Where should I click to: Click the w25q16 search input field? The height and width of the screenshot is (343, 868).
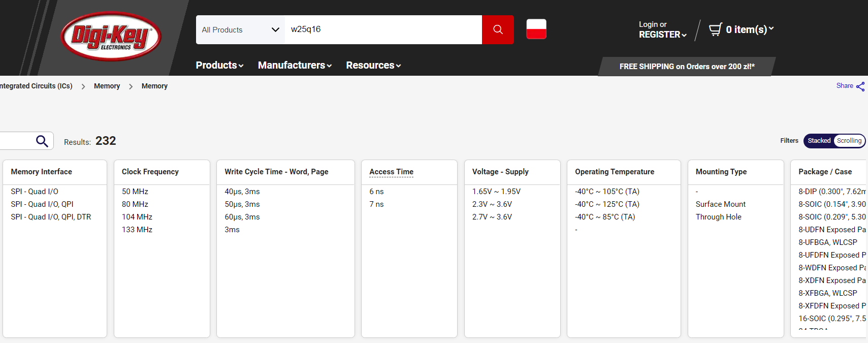(383, 29)
